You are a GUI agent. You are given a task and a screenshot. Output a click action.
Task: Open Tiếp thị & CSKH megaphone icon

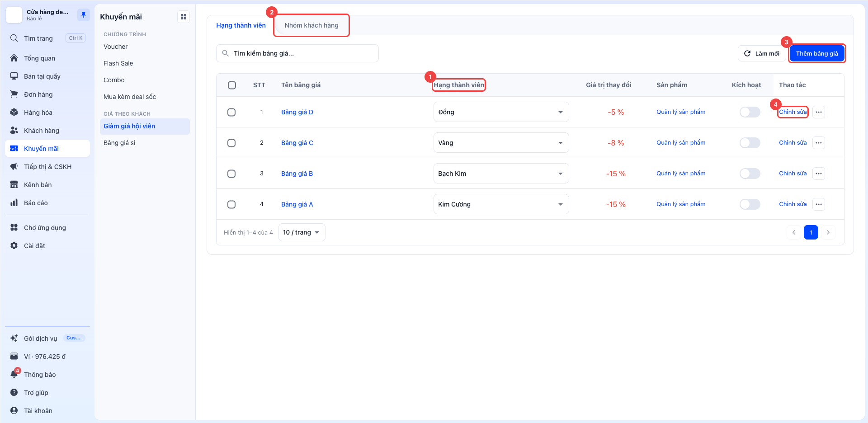14,167
